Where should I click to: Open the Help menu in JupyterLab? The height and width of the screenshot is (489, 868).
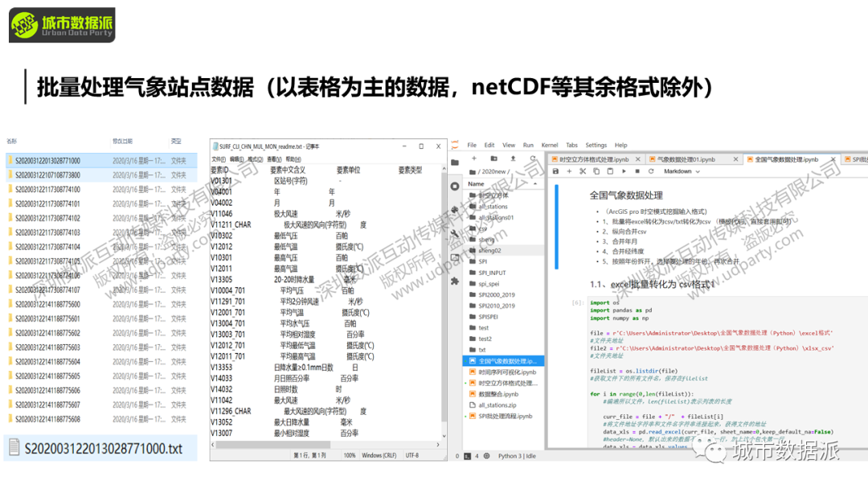(x=621, y=145)
